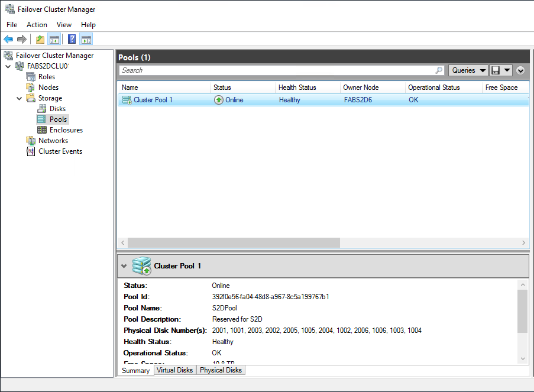Image resolution: width=534 pixels, height=392 pixels.
Task: Collapse the Storage tree node
Action: (x=20, y=98)
